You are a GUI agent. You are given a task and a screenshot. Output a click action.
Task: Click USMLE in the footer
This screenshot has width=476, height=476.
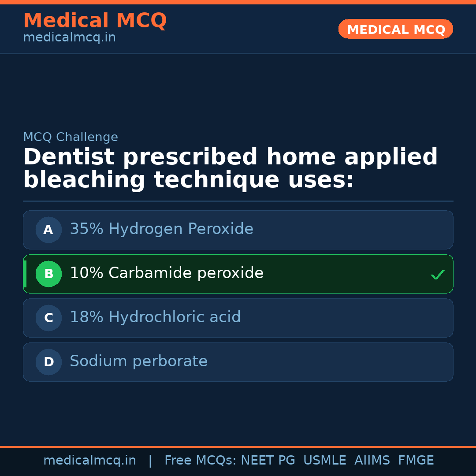pyautogui.click(x=324, y=461)
